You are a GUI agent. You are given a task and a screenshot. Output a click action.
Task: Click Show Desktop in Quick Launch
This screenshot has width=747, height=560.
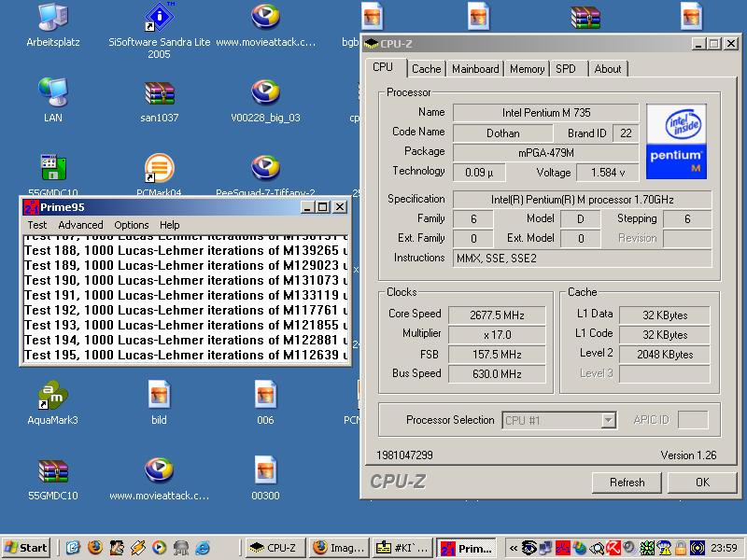click(x=74, y=548)
